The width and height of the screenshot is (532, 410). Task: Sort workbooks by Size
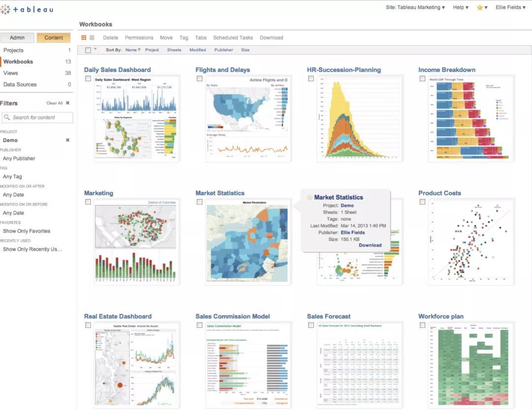tap(245, 50)
